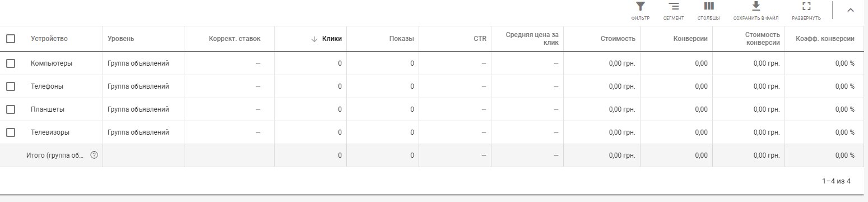Check the Планшеты row checkbox
868x202 pixels.
point(11,109)
